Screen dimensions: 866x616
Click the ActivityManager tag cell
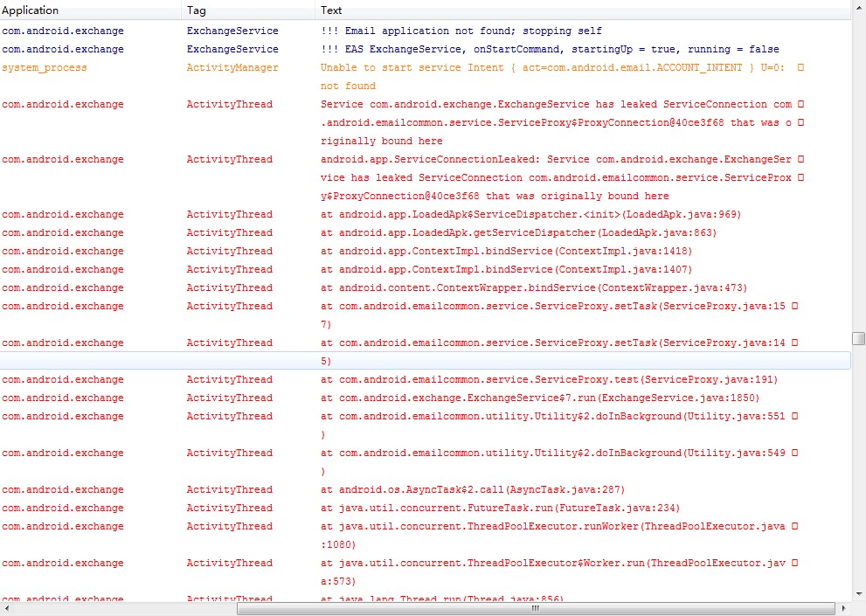tap(232, 67)
